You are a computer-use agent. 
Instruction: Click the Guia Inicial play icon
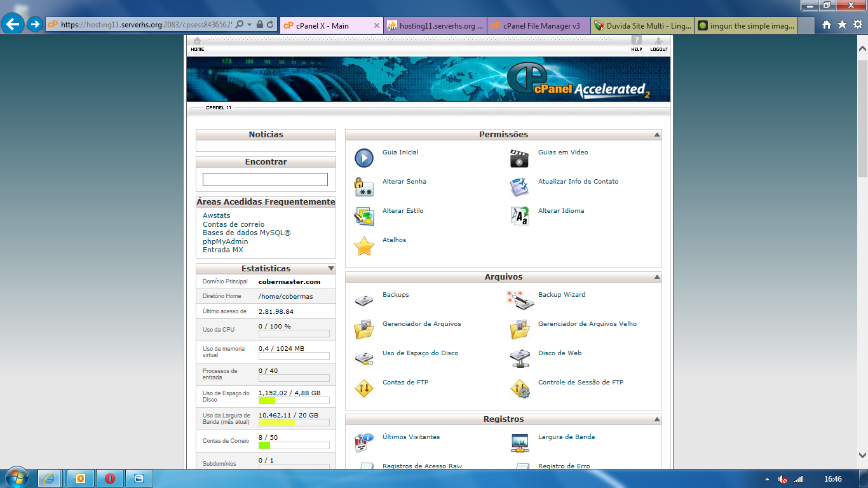coord(364,158)
